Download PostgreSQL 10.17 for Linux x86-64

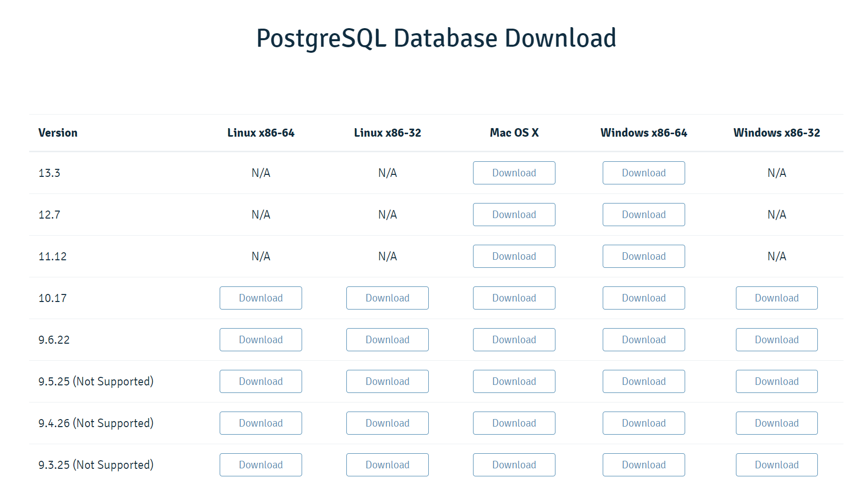click(x=260, y=298)
